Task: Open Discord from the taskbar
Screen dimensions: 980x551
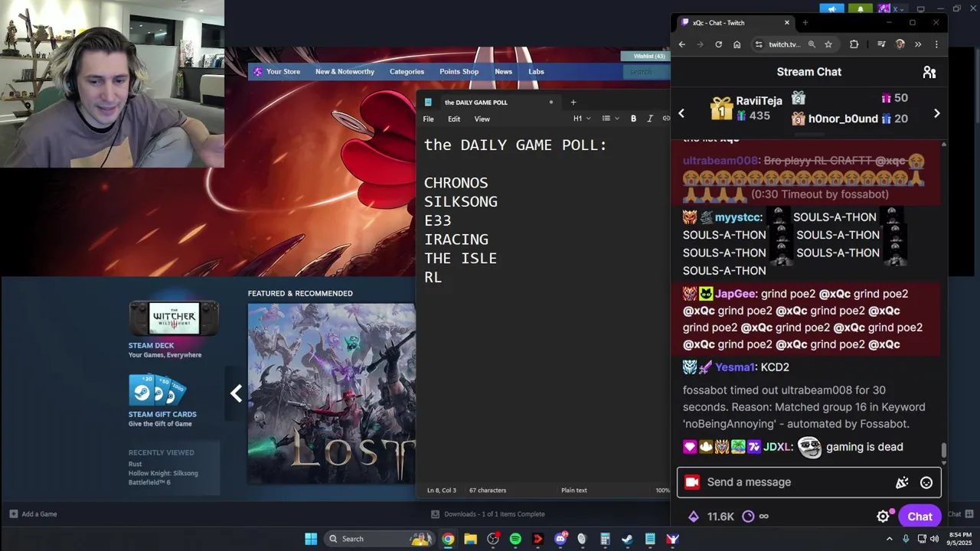Action: pos(561,539)
